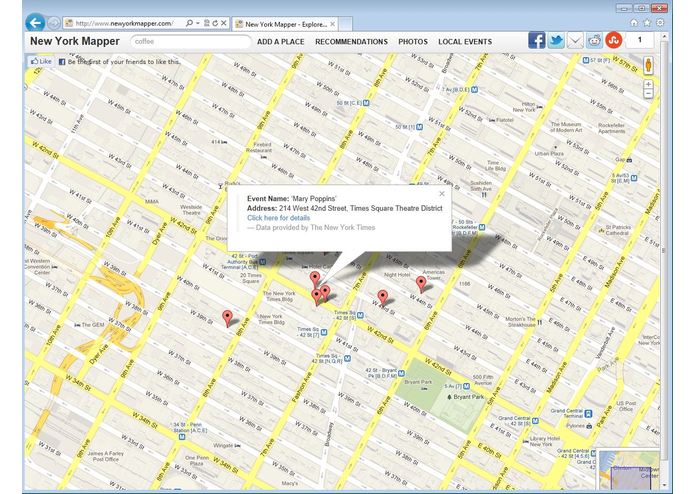Click the Facebook Like button
The image size is (695, 494).
41,62
